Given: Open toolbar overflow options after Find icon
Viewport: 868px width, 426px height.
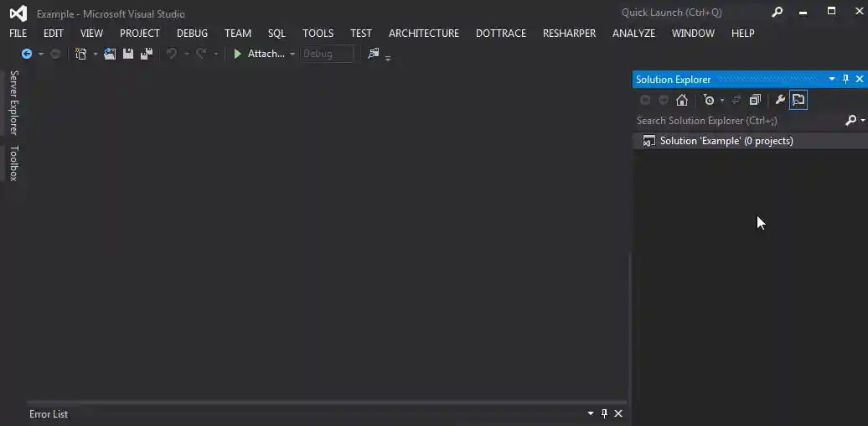Looking at the screenshot, I should [x=387, y=58].
